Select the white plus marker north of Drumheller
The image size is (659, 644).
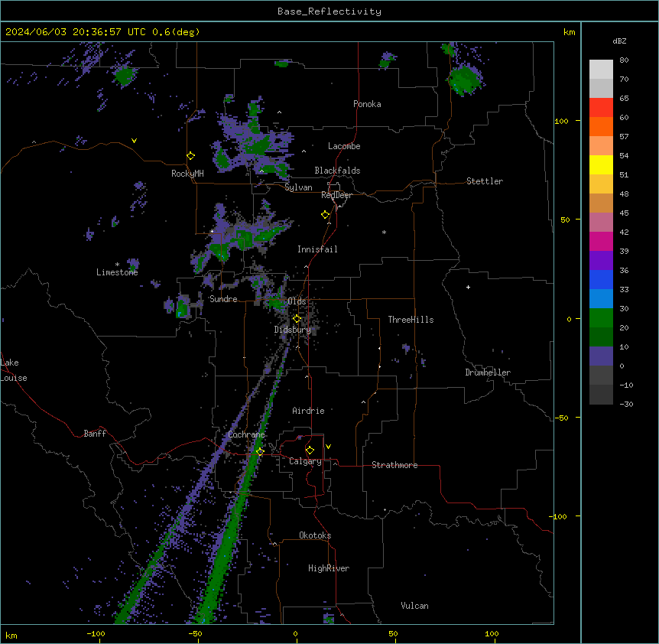pyautogui.click(x=468, y=287)
